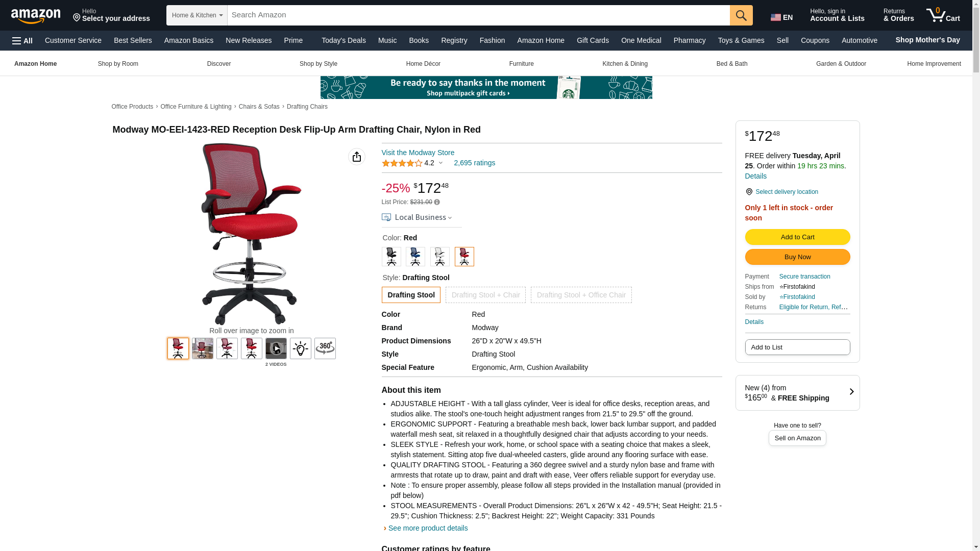Choose the blue chair color swatch
980x551 pixels.
(x=415, y=257)
